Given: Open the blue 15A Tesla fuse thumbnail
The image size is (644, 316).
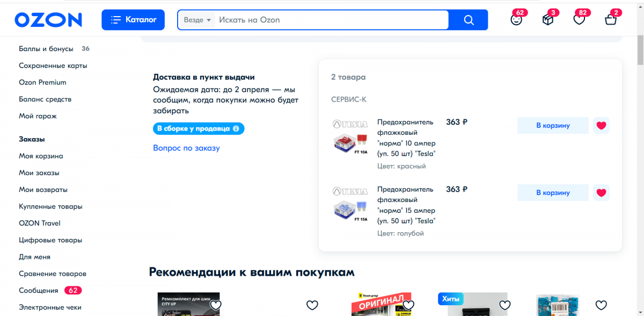Looking at the screenshot, I should [350, 205].
